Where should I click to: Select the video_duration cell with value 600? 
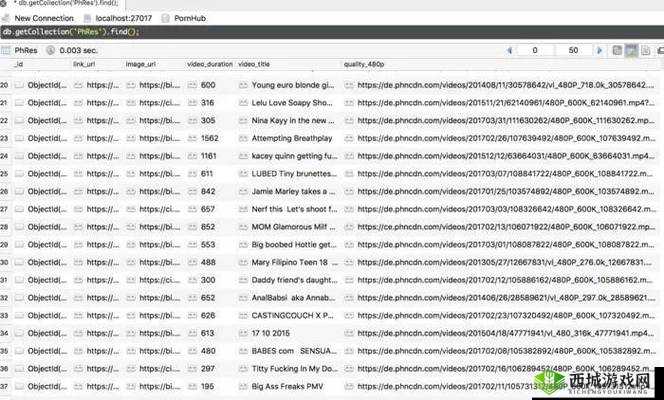[208, 86]
